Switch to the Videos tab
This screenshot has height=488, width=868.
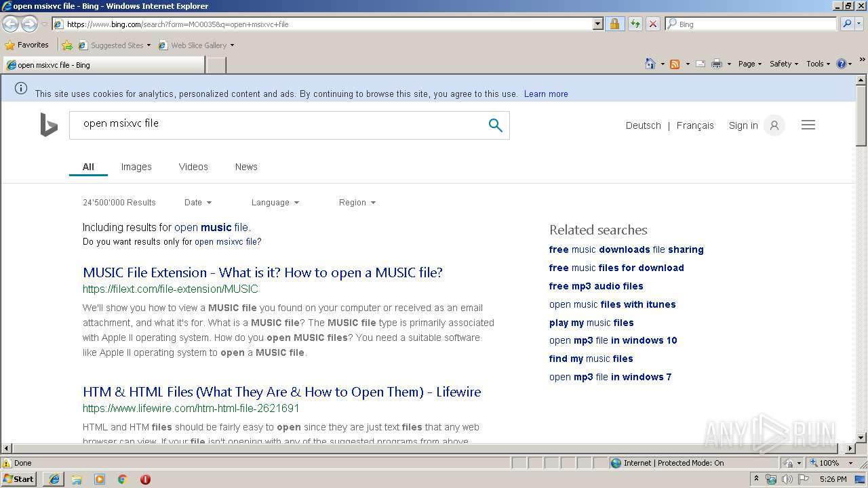click(x=193, y=167)
